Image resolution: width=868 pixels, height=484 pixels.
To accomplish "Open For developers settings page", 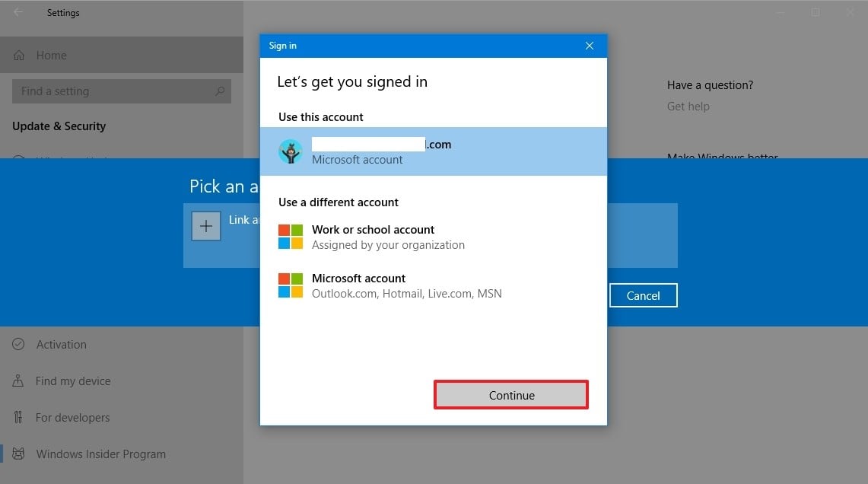I will pos(72,418).
